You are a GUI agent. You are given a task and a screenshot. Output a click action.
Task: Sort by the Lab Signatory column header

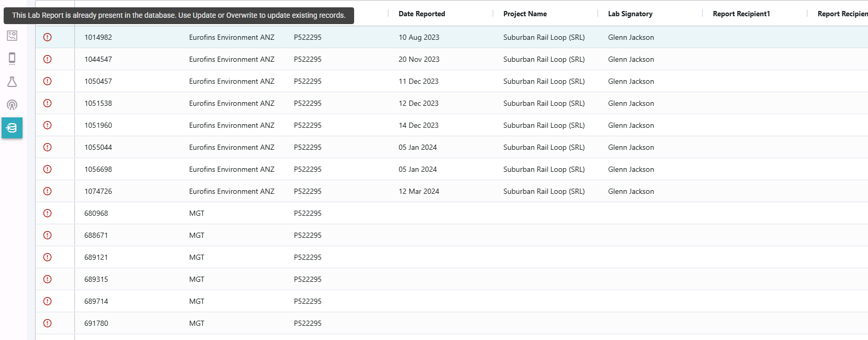(x=630, y=14)
